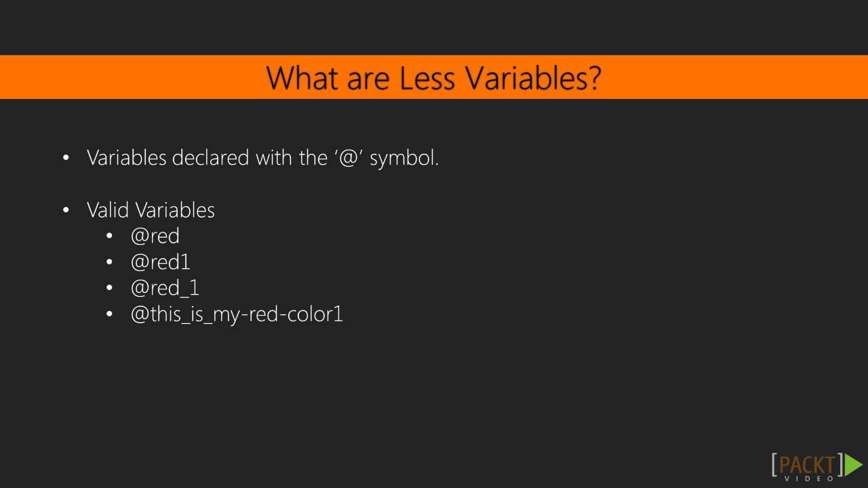
Task: Click the bullet dot before @red_1
Action: coord(110,288)
